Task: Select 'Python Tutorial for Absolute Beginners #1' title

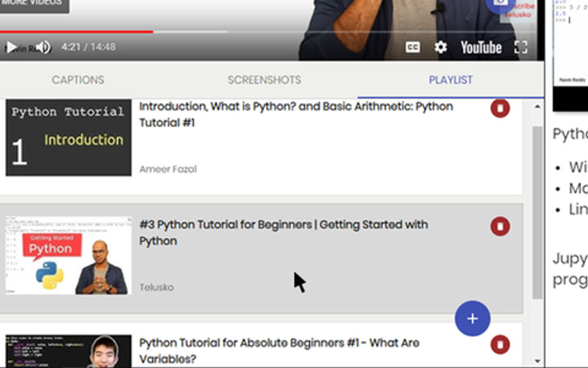Action: (279, 351)
